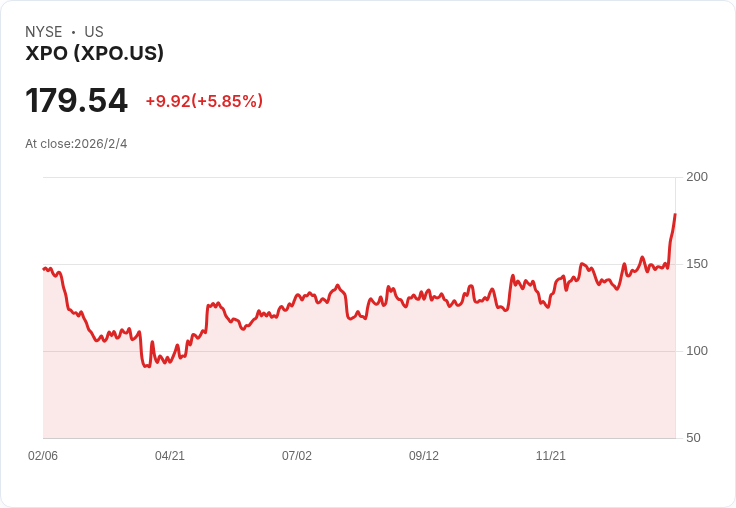Click the US market label

pyautogui.click(x=94, y=32)
